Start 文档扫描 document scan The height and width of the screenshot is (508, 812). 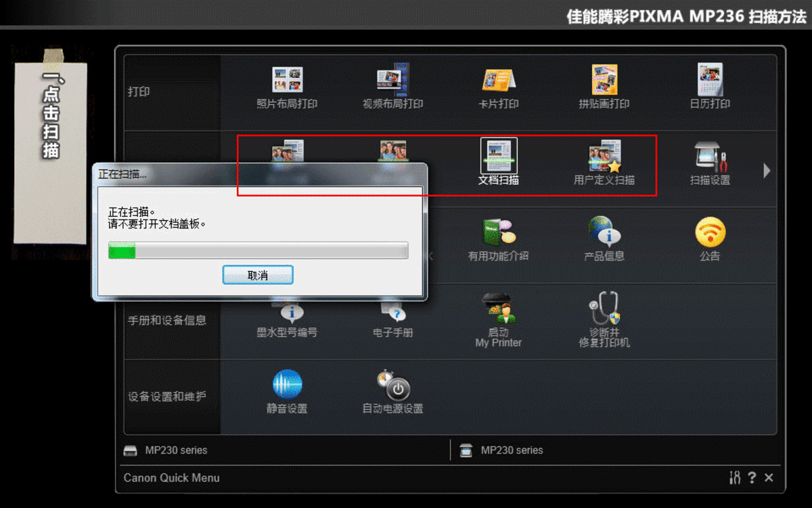(499, 163)
